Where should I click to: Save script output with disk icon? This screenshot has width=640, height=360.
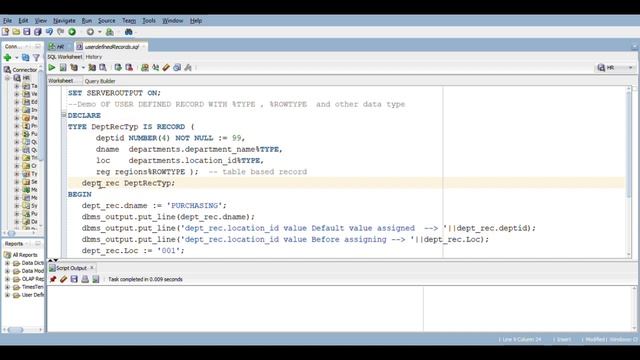[x=74, y=279]
